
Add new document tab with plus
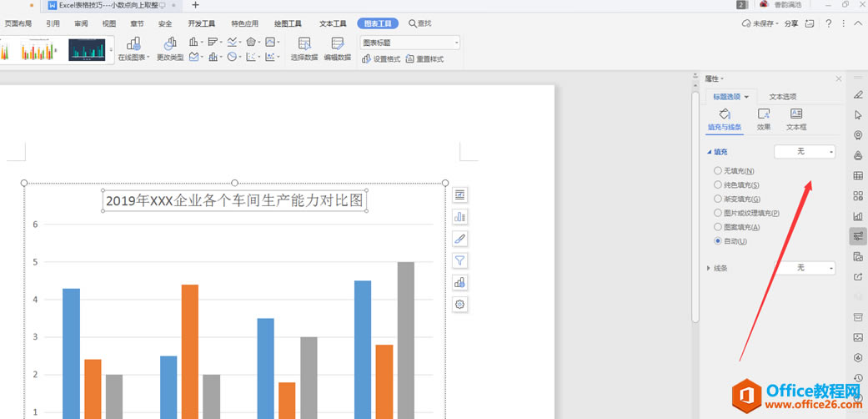(x=195, y=5)
